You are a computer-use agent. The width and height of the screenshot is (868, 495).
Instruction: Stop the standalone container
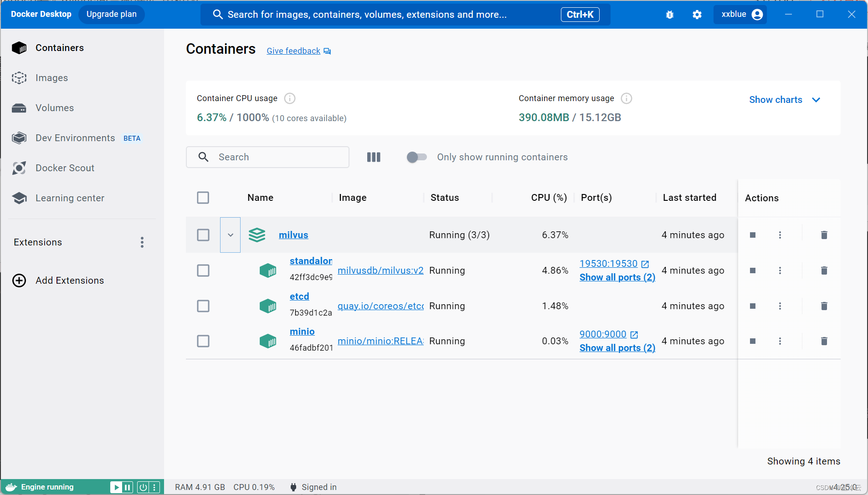coord(753,270)
